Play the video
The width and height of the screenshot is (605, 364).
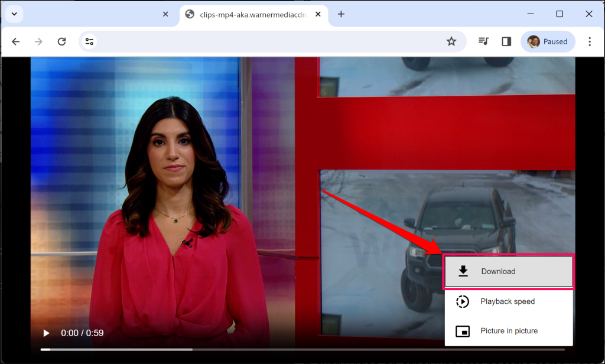[x=46, y=333]
